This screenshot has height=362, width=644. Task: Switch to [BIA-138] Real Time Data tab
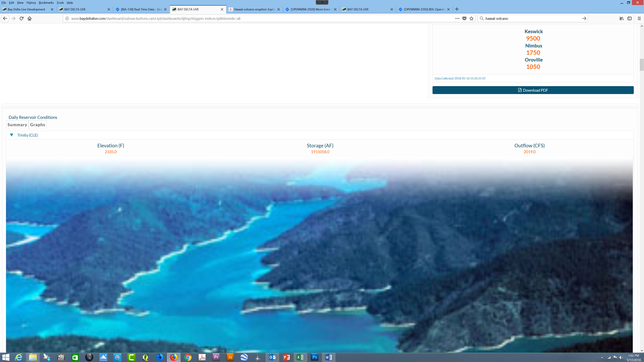141,9
